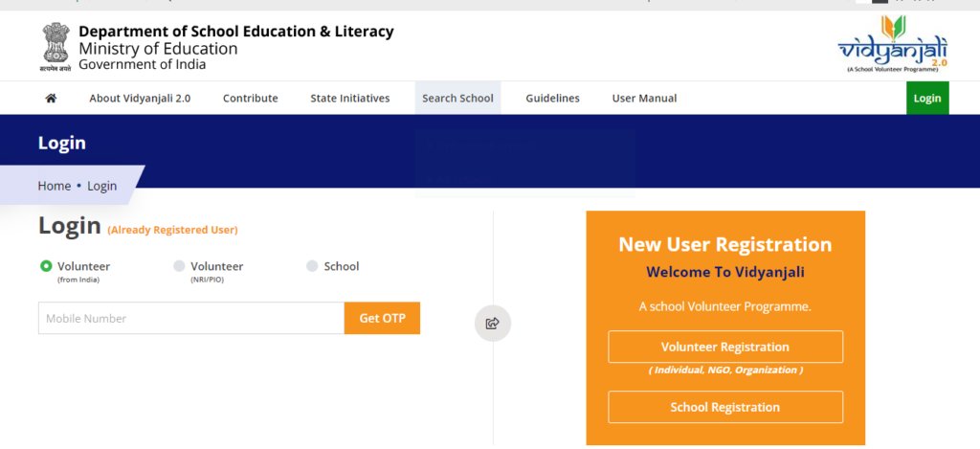980x449 pixels.
Task: Click Department of School Education & Literacy heading
Action: [x=236, y=32]
